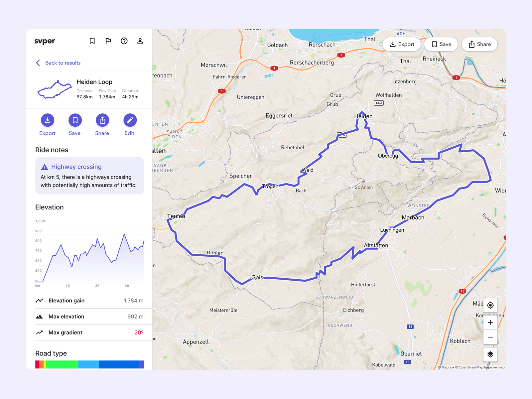Dismiss the Highway crossing warning notice
This screenshot has width=532, height=399.
point(89,176)
